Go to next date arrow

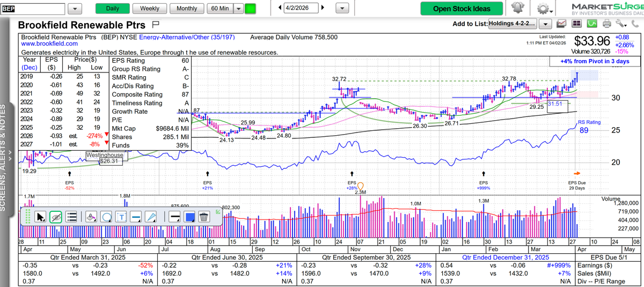coord(323,8)
